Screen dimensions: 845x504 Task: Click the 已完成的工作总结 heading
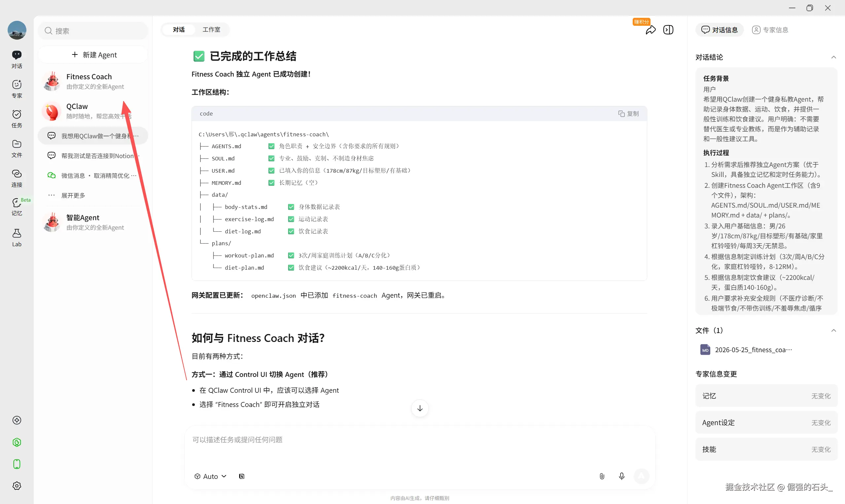[245, 56]
